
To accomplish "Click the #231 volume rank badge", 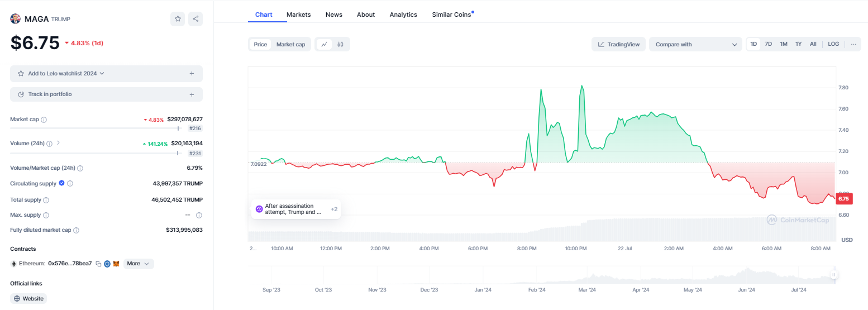I will pyautogui.click(x=195, y=153).
